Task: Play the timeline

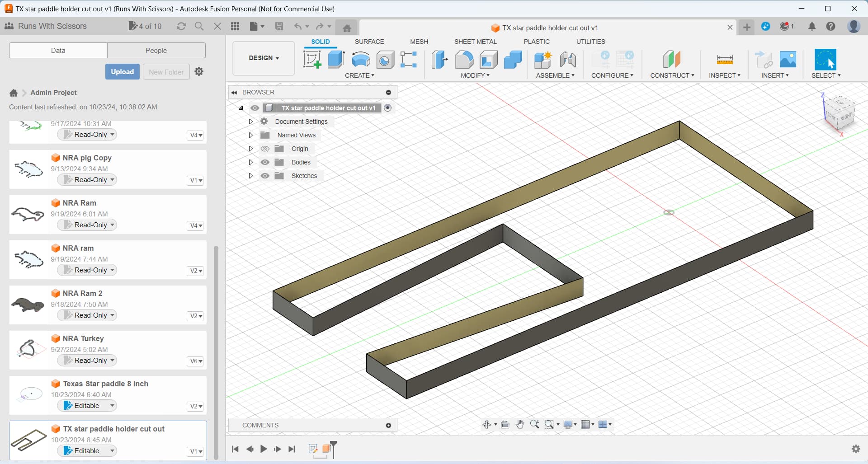Action: tap(263, 449)
